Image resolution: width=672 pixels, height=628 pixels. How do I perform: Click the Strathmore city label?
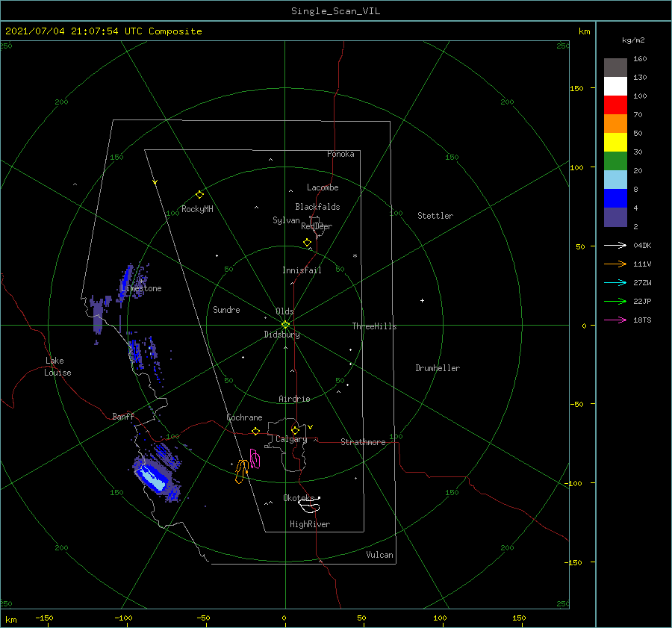point(363,442)
